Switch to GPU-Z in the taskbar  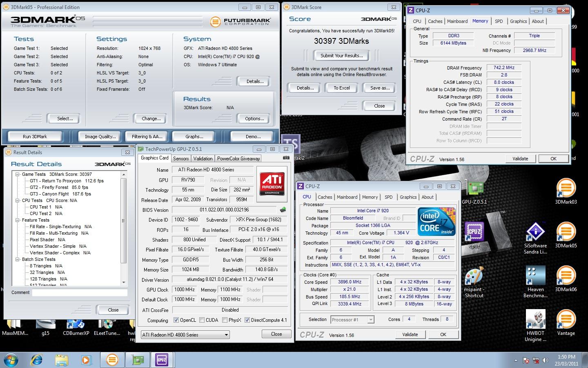(x=137, y=360)
